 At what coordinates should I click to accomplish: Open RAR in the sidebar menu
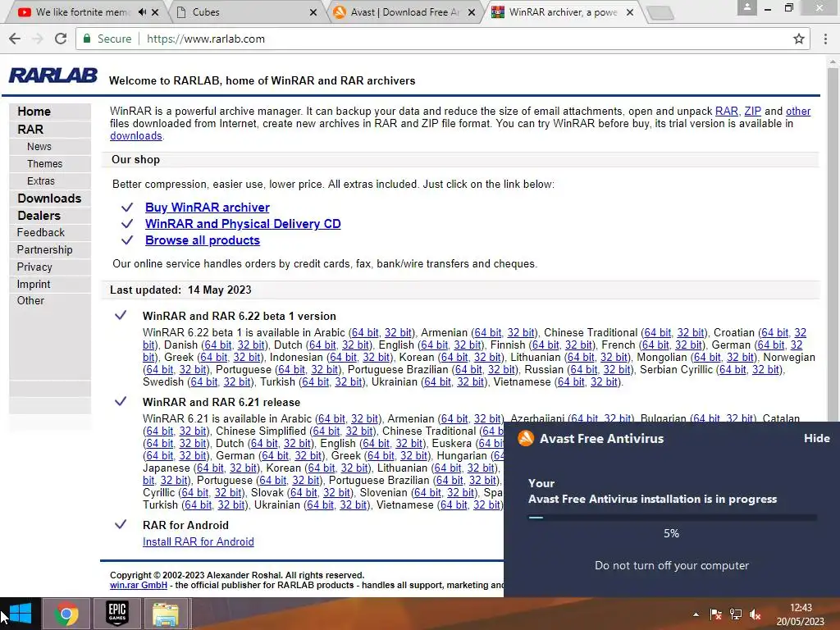click(30, 129)
